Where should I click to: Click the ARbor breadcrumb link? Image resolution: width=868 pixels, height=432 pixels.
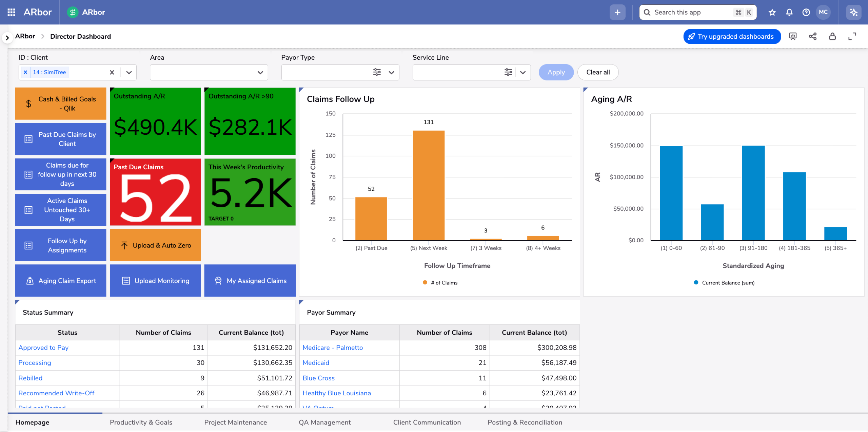(25, 36)
